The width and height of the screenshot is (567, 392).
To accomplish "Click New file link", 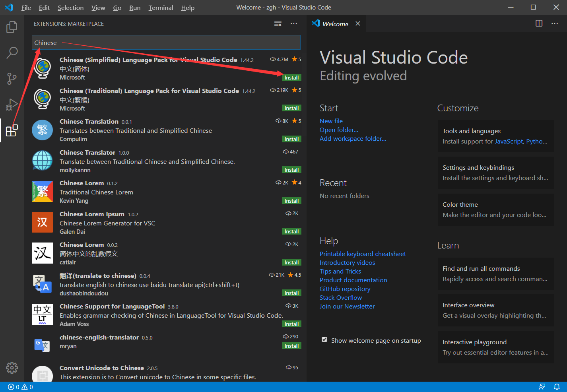I will [x=331, y=121].
